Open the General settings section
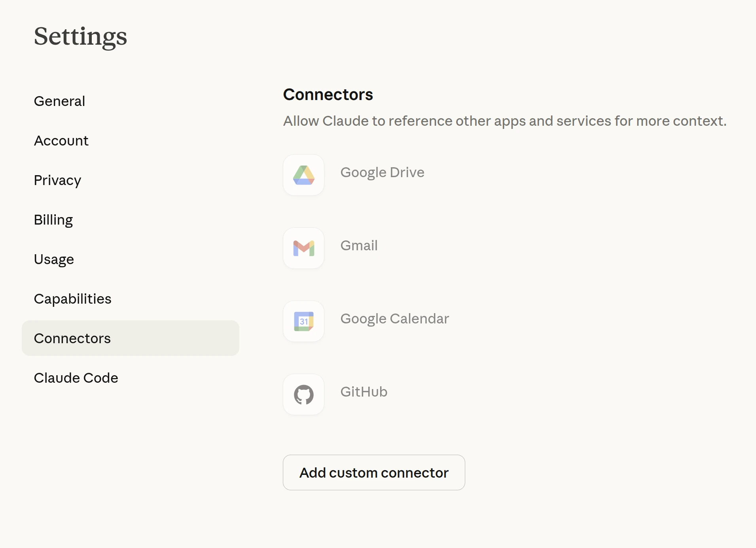Screen dimensions: 756x548 point(59,101)
